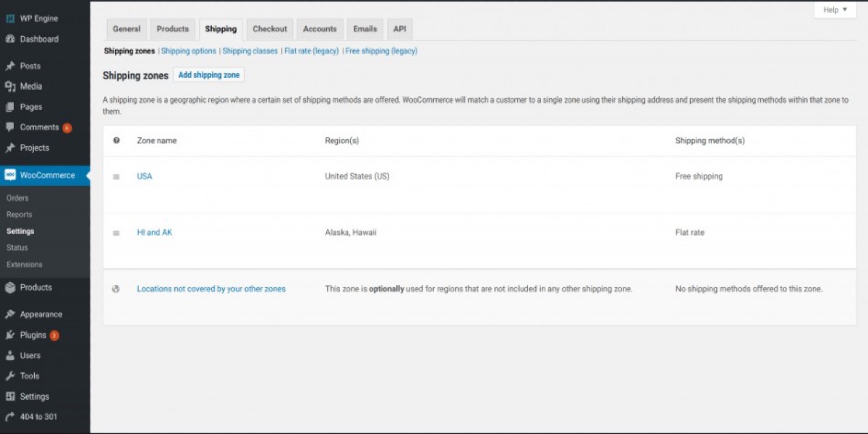
Task: Click the Plugins plug icon
Action: (10, 335)
